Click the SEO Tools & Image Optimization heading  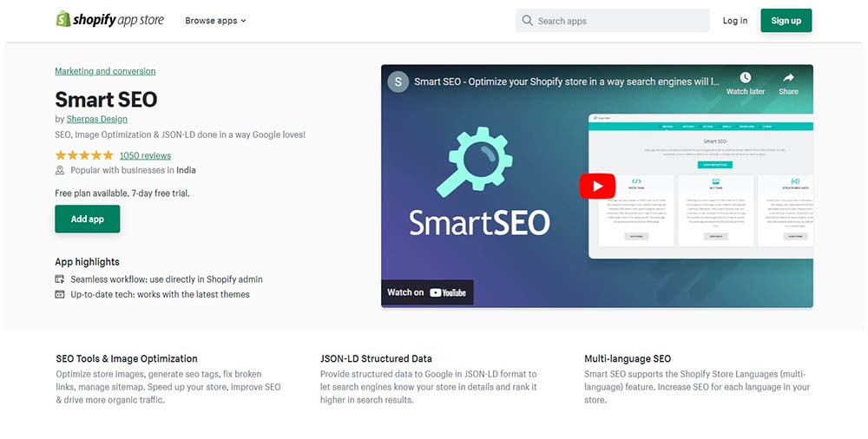coord(127,358)
